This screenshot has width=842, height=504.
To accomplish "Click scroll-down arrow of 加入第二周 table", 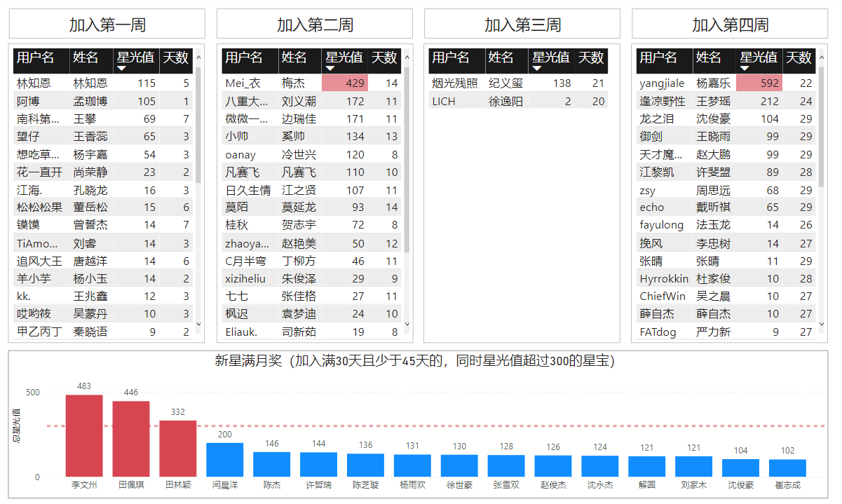I will click(407, 324).
